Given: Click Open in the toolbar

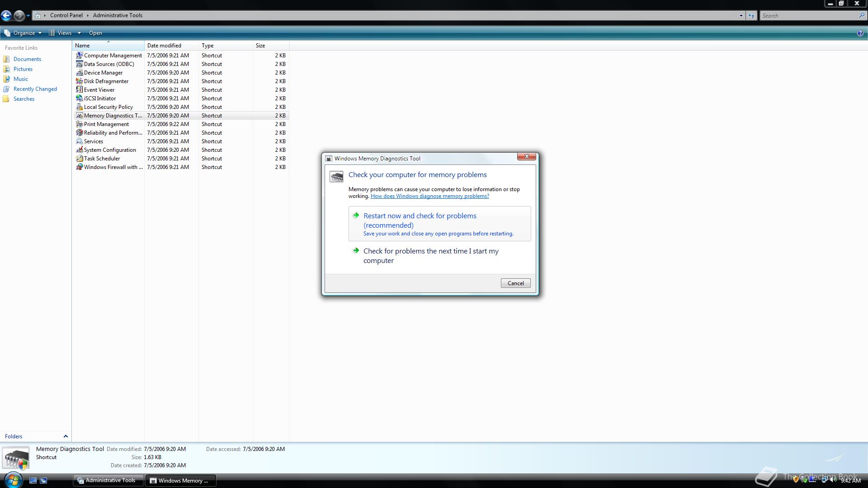Looking at the screenshot, I should [x=95, y=33].
